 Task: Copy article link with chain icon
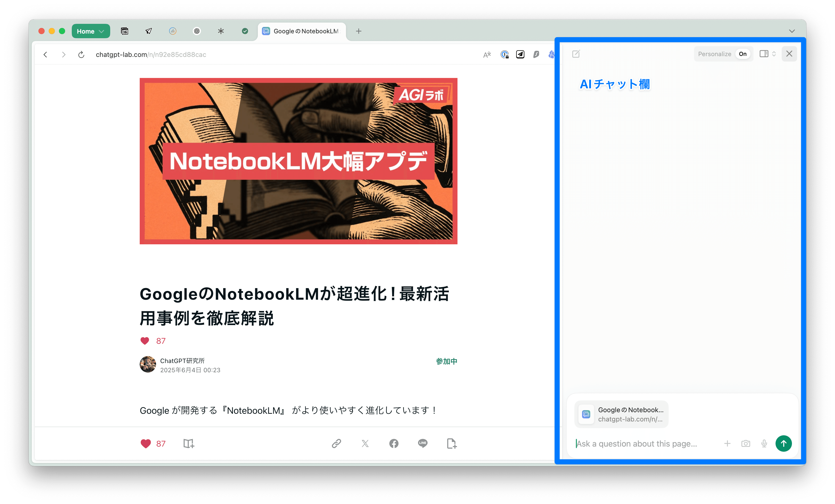click(336, 443)
